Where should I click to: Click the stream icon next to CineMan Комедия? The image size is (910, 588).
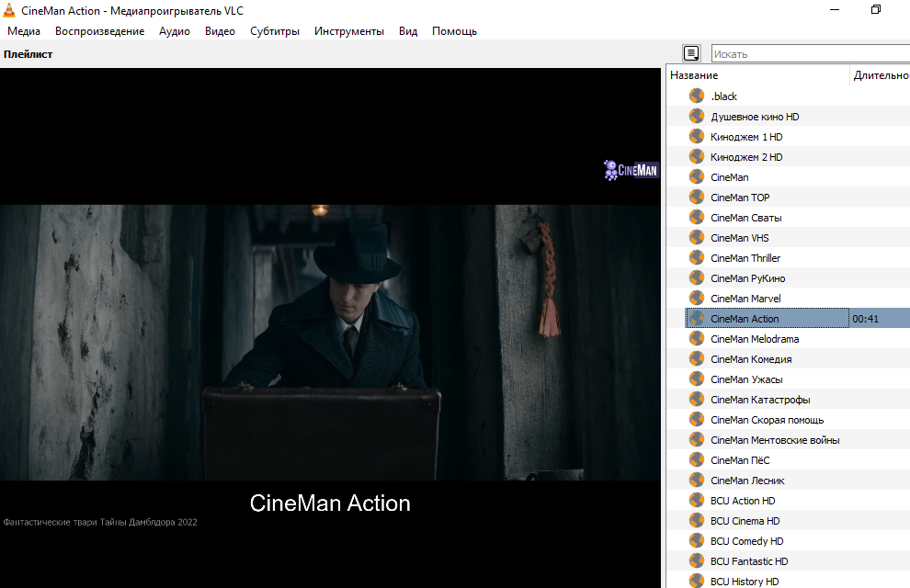click(697, 358)
